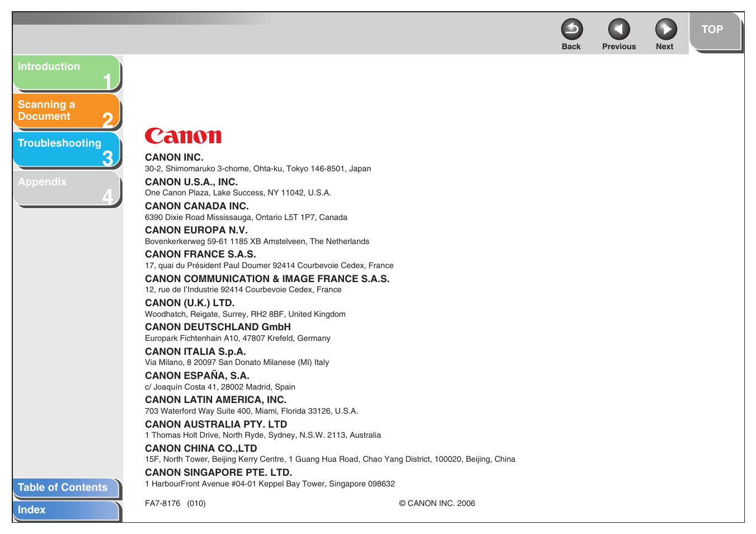Viewport: 756px width, 534px height.
Task: Select the Dixie Road Mississauga address
Action: (246, 217)
